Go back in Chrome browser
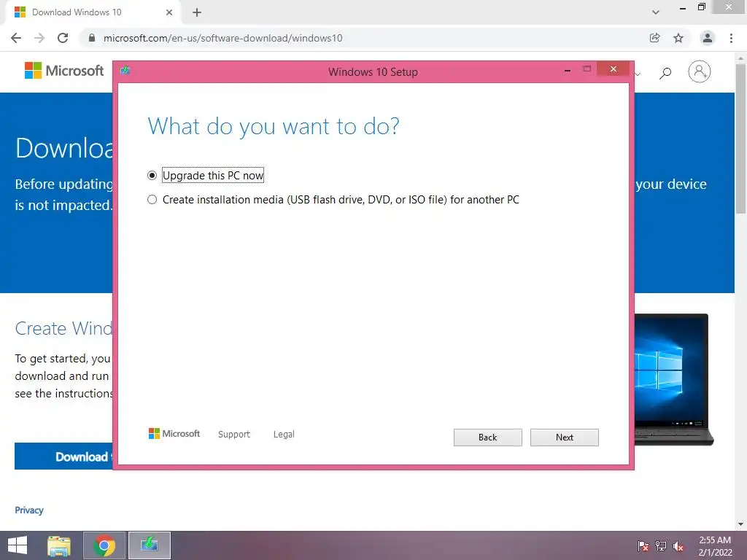 (16, 38)
